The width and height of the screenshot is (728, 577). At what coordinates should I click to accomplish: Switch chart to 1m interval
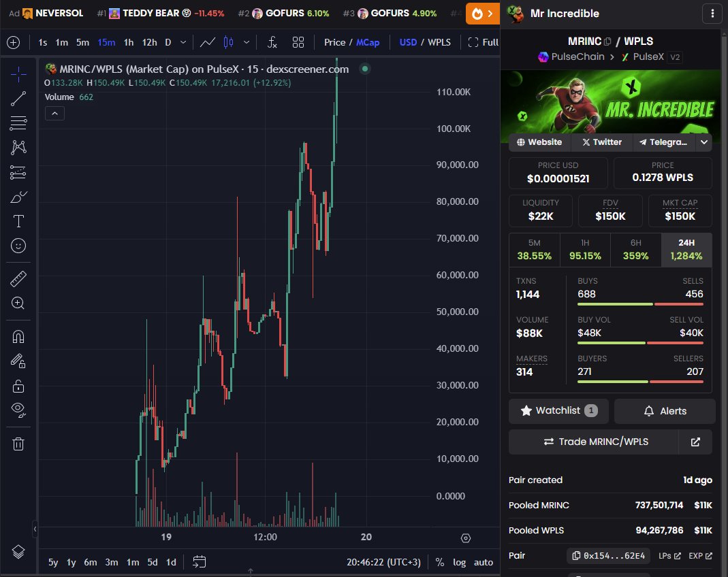[x=62, y=43]
